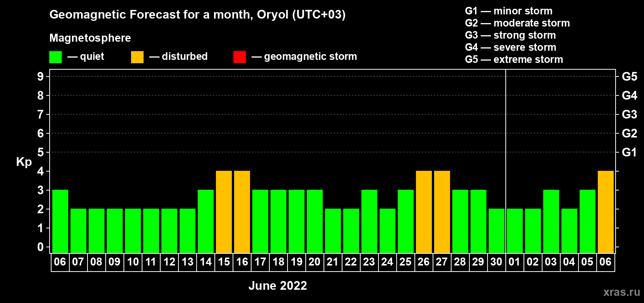This screenshot has height=303, width=644.
Task: Click the Geomagnetic Forecast chart title
Action: [197, 14]
